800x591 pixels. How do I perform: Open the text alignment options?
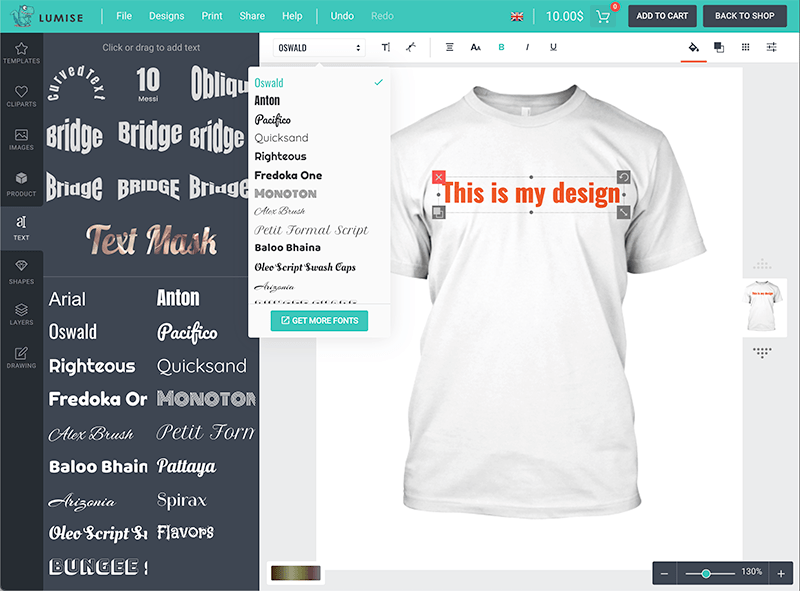pyautogui.click(x=449, y=47)
